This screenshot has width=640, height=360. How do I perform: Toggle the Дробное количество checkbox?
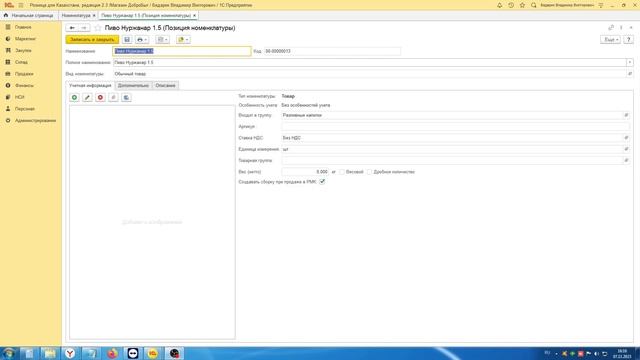click(x=370, y=172)
